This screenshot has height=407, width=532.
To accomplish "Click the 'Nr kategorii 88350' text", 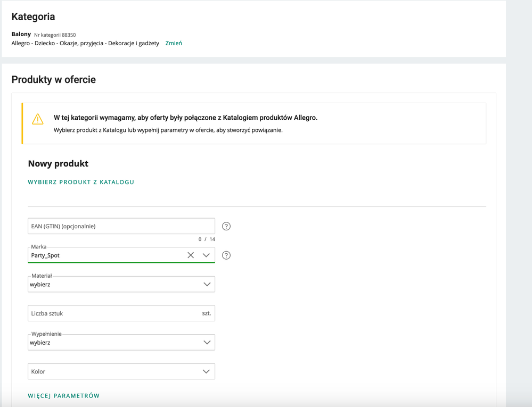I will [55, 35].
